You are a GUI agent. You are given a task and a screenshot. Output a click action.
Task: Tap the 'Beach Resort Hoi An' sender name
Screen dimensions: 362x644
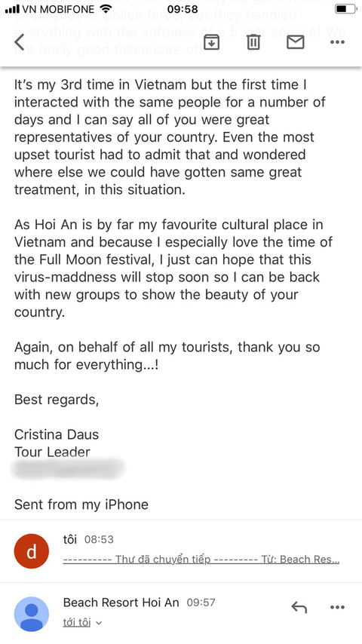click(x=121, y=603)
